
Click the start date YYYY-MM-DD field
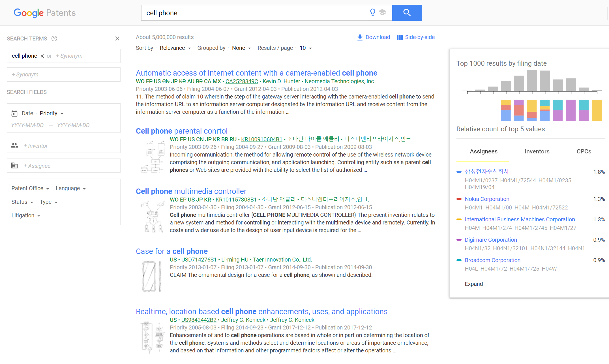coord(27,125)
